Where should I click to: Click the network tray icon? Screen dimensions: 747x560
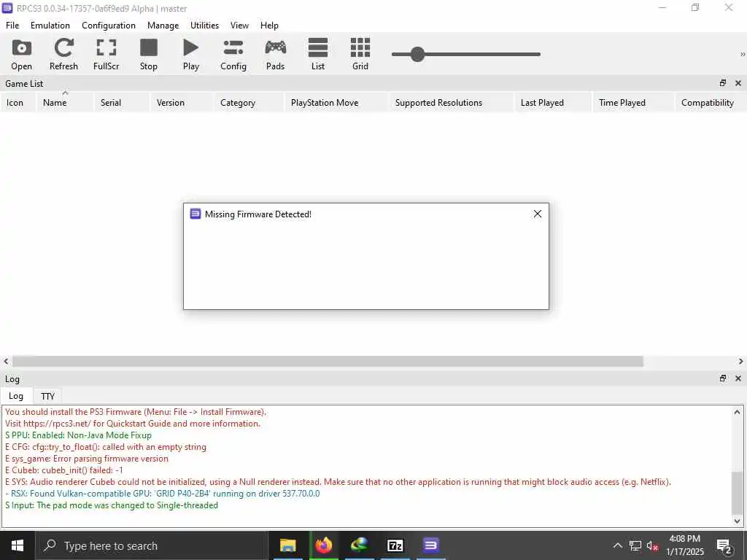point(635,545)
